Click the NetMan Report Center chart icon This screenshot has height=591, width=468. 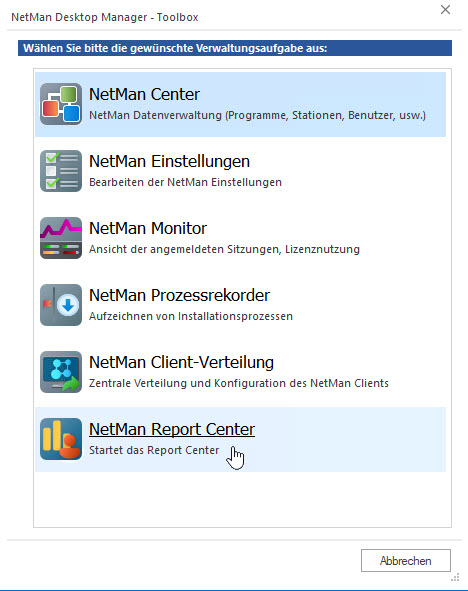(x=61, y=439)
